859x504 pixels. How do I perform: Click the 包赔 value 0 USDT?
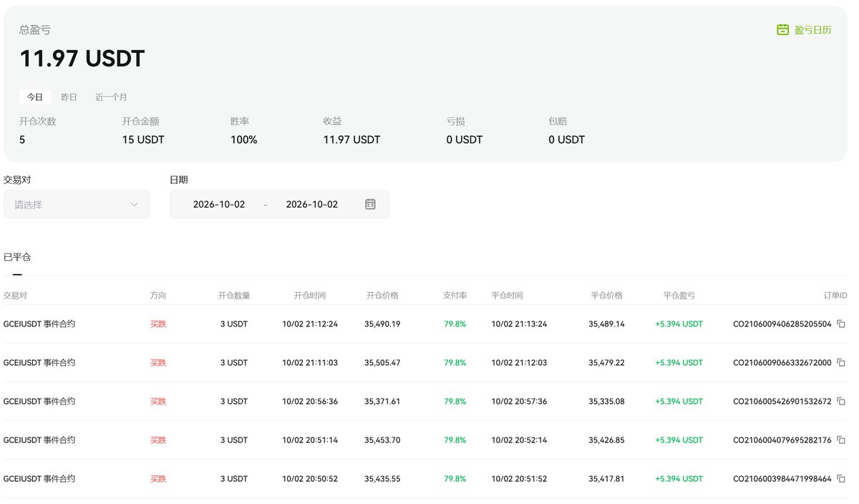[566, 140]
